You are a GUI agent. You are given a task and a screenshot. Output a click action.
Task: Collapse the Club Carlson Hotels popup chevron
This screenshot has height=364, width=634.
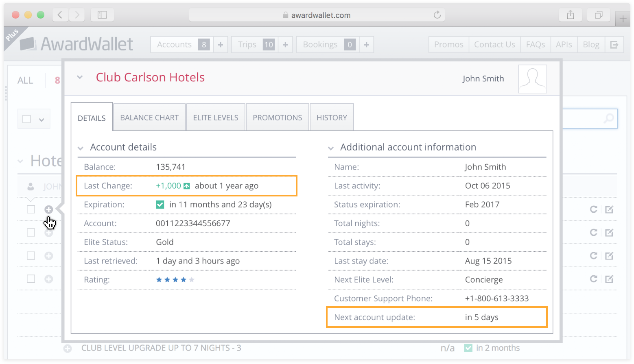(80, 77)
